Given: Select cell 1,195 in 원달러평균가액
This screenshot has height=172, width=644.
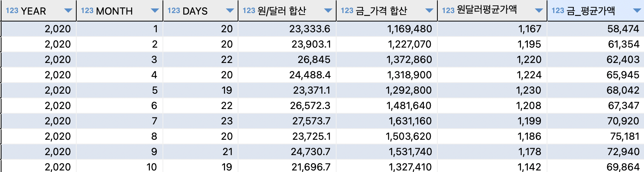Looking at the screenshot, I should tap(492, 44).
